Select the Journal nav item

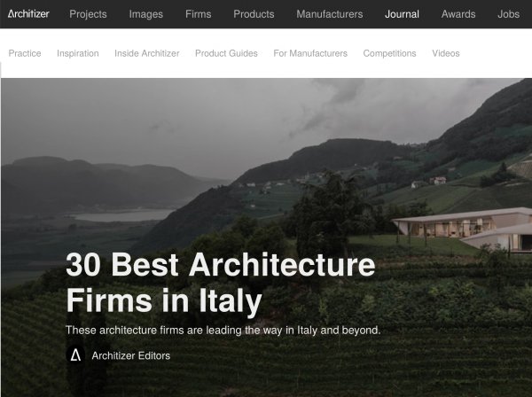click(402, 14)
